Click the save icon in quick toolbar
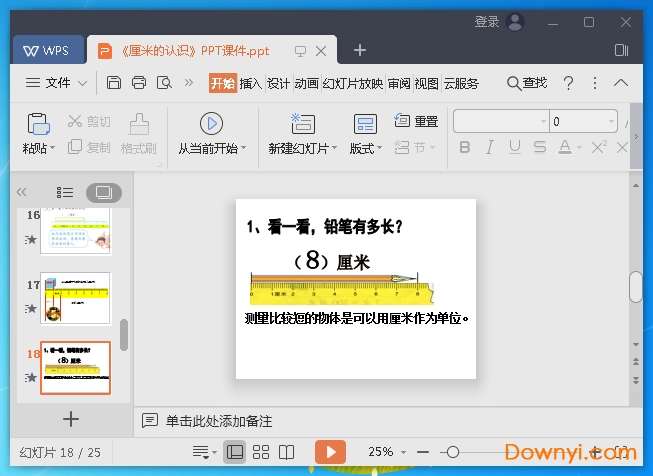 point(114,83)
